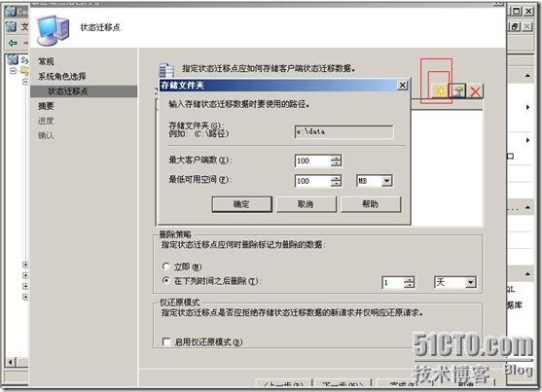The image size is (542, 392).
Task: Click the state migration point computer icon
Action: tap(54, 31)
